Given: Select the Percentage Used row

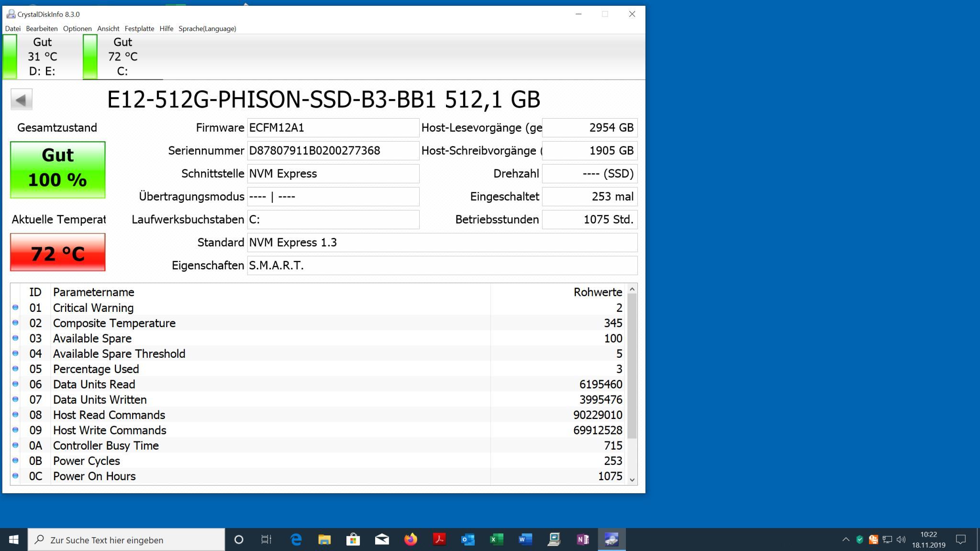Looking at the screenshot, I should (318, 369).
